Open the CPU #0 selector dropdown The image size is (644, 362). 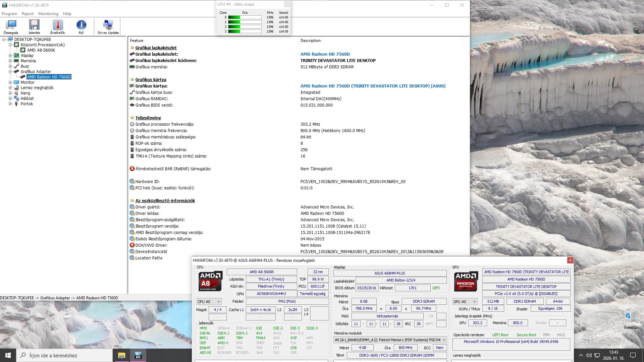[209, 302]
